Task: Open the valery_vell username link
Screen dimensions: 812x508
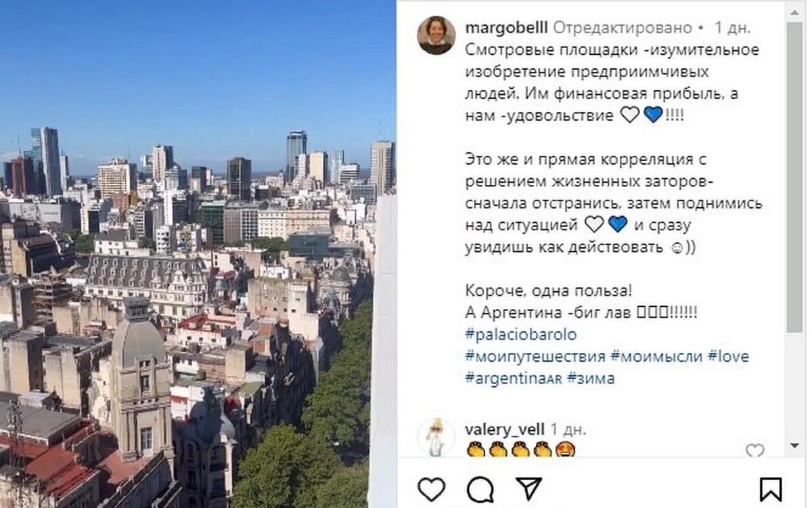Action: (x=506, y=429)
